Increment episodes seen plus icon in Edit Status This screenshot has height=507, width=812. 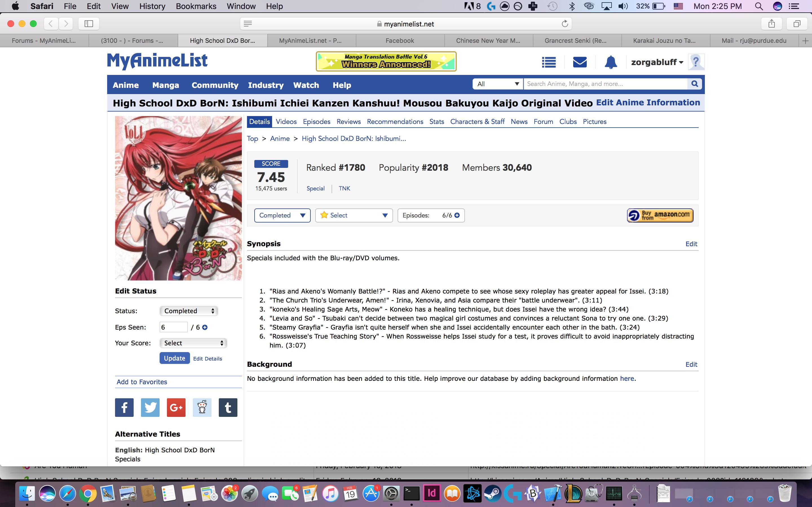(205, 327)
